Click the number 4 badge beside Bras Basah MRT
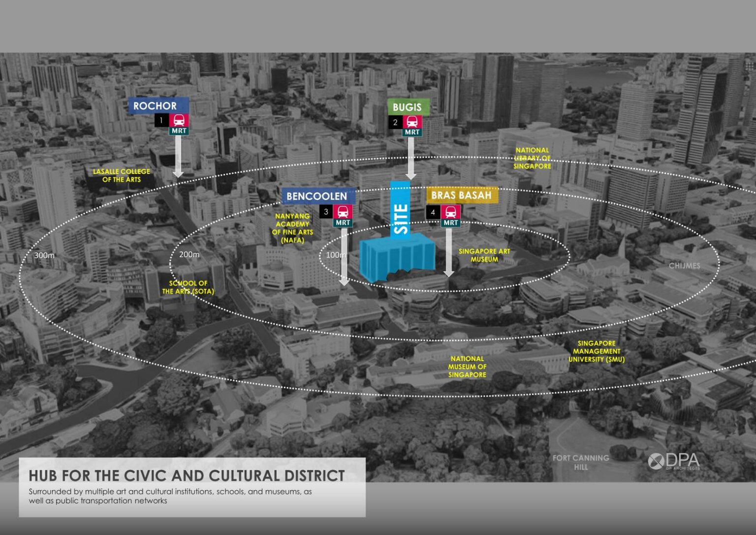 tap(433, 212)
